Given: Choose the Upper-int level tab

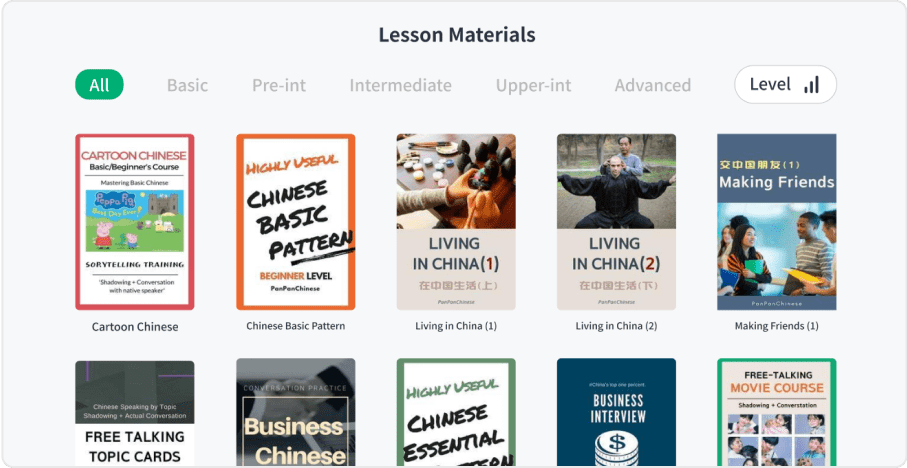Looking at the screenshot, I should click(533, 85).
